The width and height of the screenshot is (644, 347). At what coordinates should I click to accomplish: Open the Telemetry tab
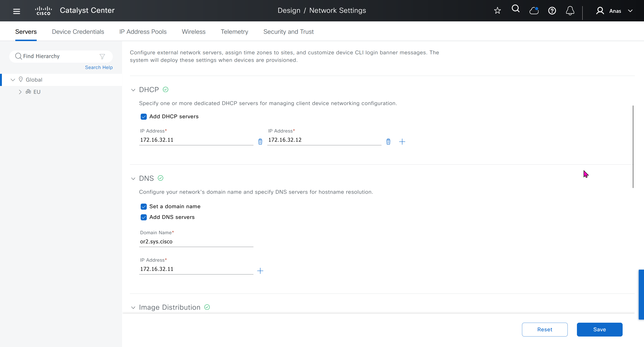coord(234,32)
